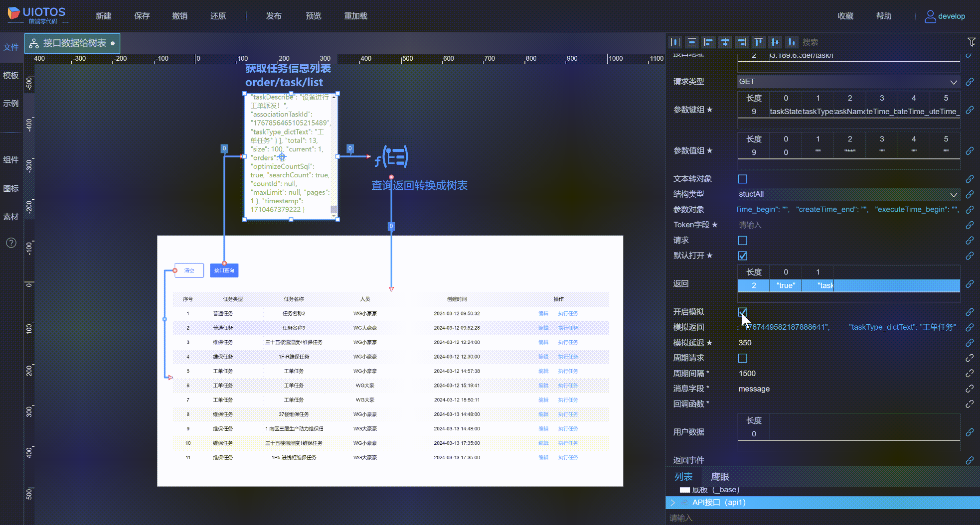Click the 搜索 property search field
This screenshot has height=525, width=980.
[x=882, y=42]
